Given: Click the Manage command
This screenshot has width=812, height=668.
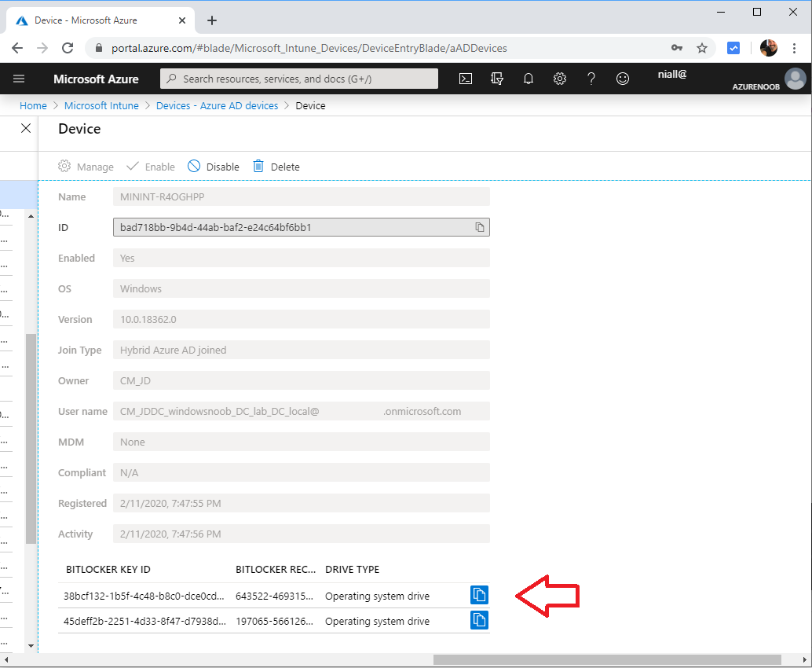Looking at the screenshot, I should tap(86, 167).
